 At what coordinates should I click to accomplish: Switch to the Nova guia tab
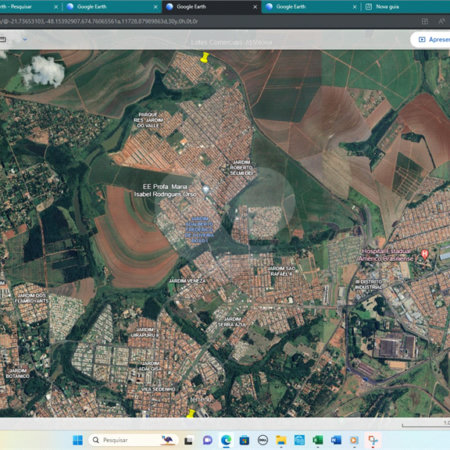tap(387, 7)
